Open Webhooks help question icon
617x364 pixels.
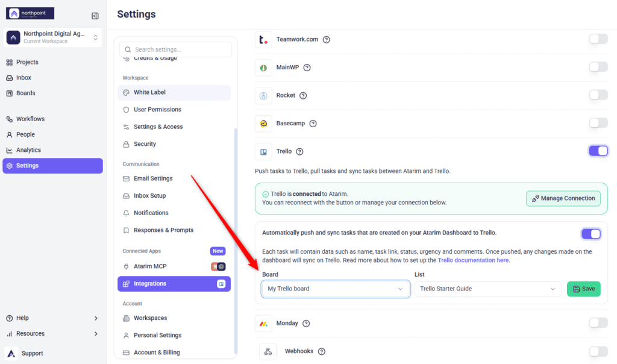[322, 351]
